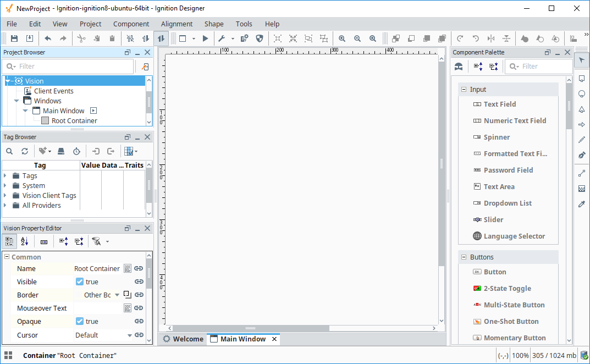Close the Main Window tab
Image resolution: width=590 pixels, height=364 pixels.
pyautogui.click(x=274, y=339)
